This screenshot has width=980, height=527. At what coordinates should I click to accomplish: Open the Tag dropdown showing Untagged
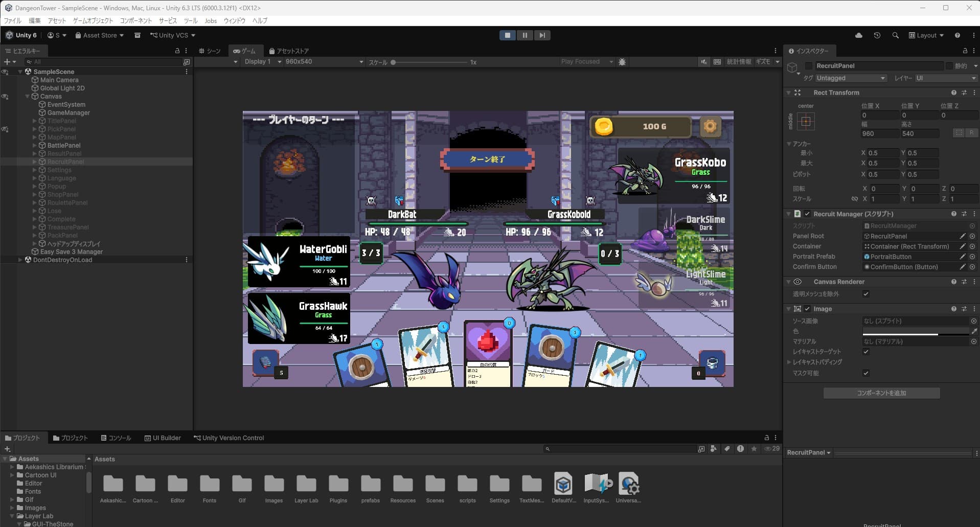point(851,78)
